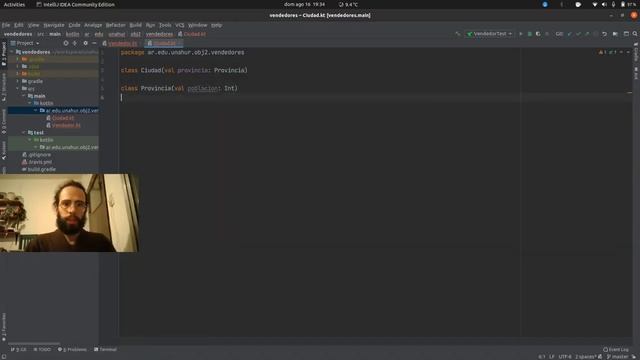Start debugging with the green bug icon
This screenshot has height=360, width=640.
point(530,34)
